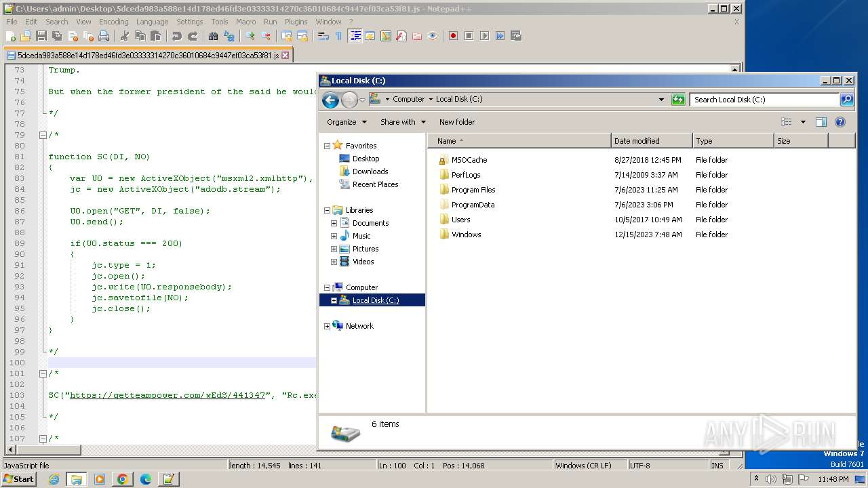Click the volume tray icon
Image resolution: width=868 pixels, height=488 pixels.
(x=771, y=479)
